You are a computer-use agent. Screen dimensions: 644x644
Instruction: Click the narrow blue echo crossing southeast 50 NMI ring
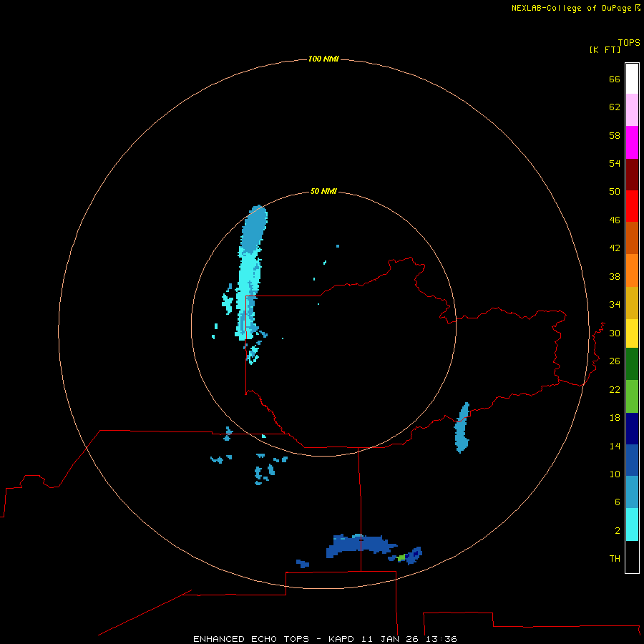click(x=462, y=428)
